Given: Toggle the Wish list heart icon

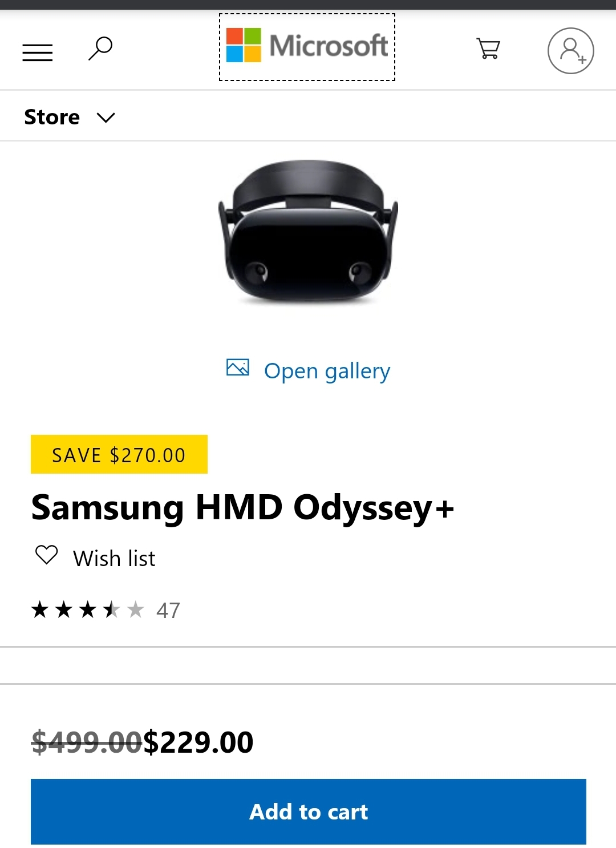Looking at the screenshot, I should pyautogui.click(x=47, y=555).
